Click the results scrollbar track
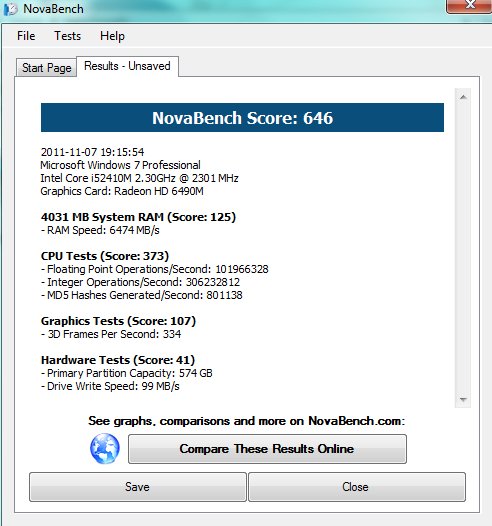Viewport: 492px width, 526px height. tap(463, 248)
